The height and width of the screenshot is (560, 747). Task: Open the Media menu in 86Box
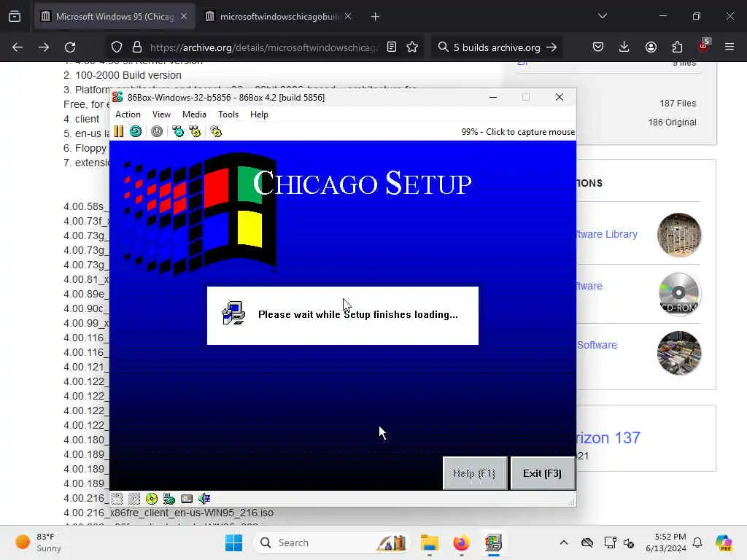[194, 114]
